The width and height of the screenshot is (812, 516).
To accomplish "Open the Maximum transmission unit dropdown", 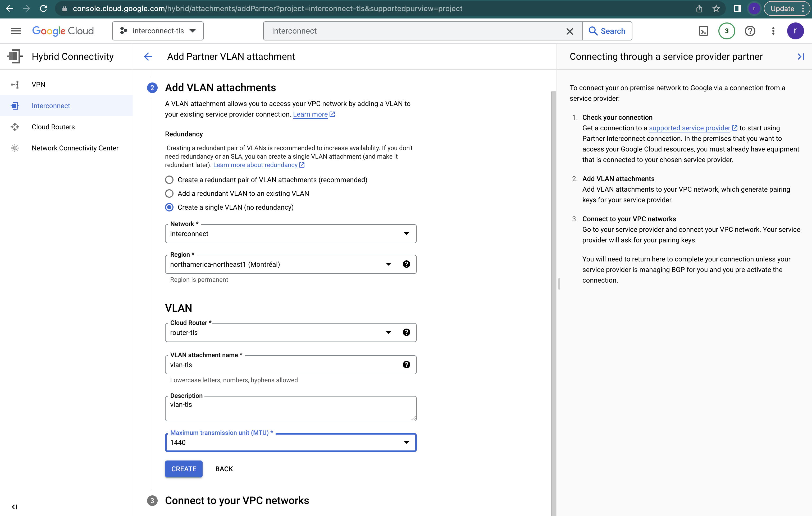I will (406, 442).
